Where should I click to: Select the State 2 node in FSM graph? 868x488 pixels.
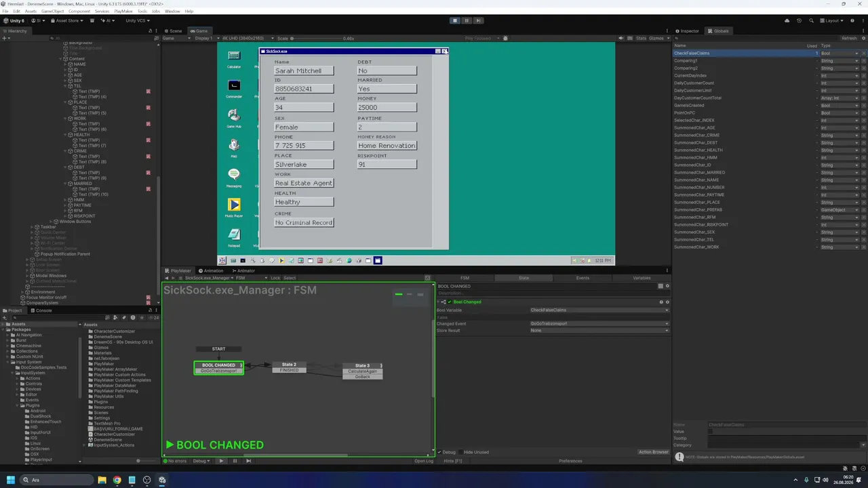click(x=289, y=367)
